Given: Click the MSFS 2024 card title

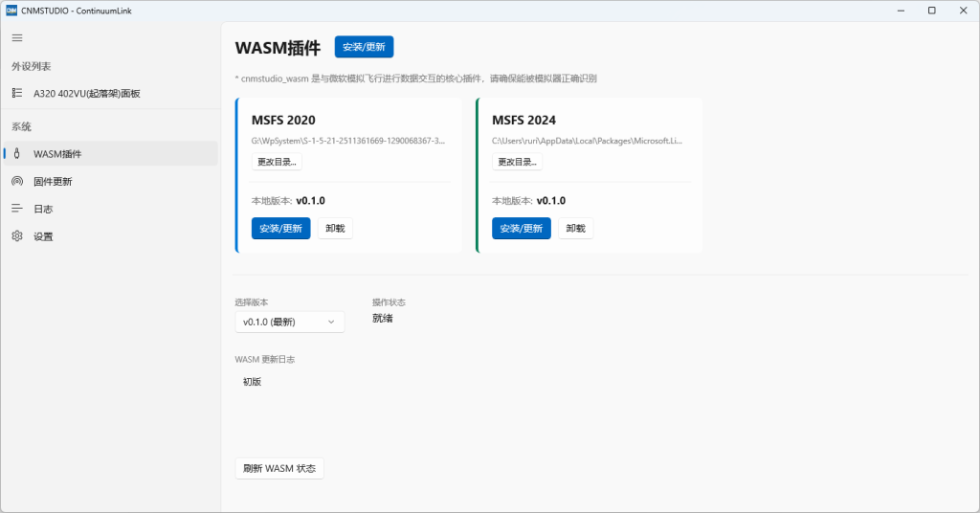Looking at the screenshot, I should tap(523, 120).
